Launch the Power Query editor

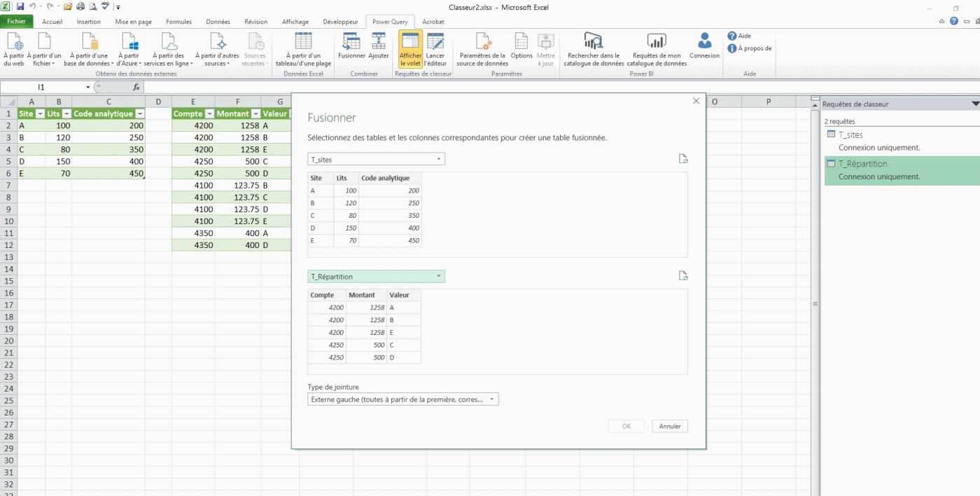pos(435,48)
